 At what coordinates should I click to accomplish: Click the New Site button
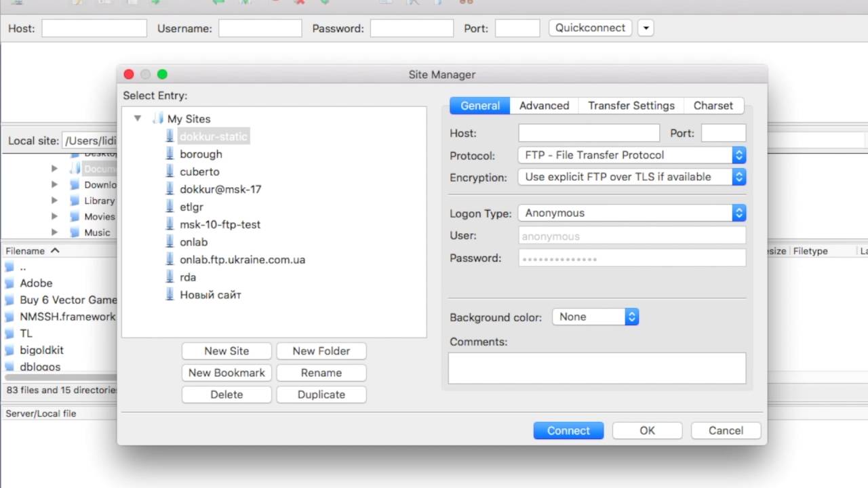point(226,351)
